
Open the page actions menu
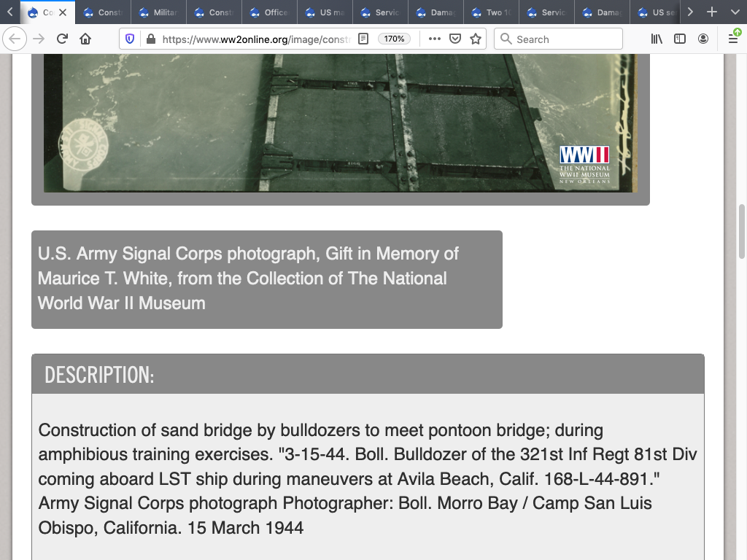point(435,39)
